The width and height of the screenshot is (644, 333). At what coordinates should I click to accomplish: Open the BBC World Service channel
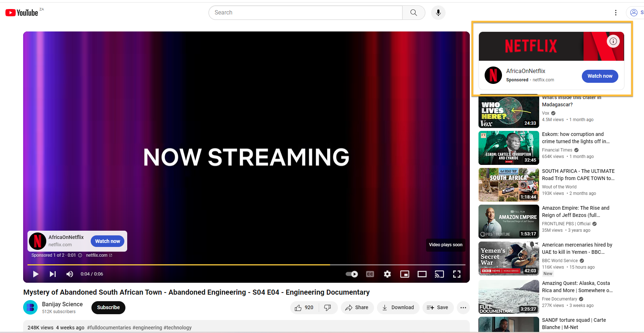(560, 261)
